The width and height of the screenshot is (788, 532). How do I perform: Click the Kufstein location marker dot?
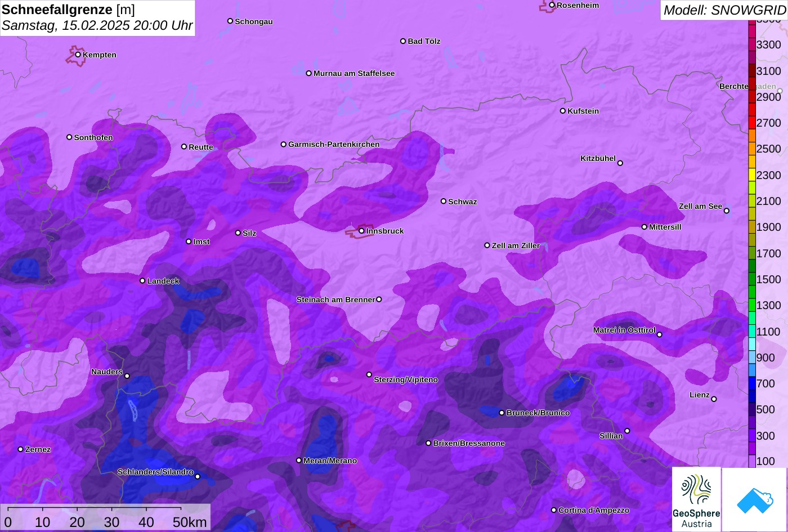point(563,111)
